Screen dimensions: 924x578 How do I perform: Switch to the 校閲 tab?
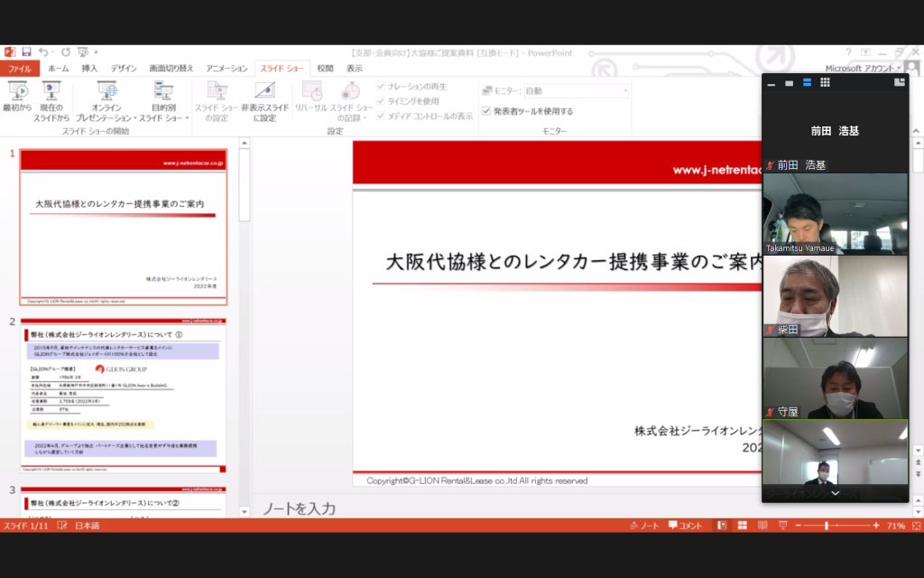pyautogui.click(x=325, y=69)
